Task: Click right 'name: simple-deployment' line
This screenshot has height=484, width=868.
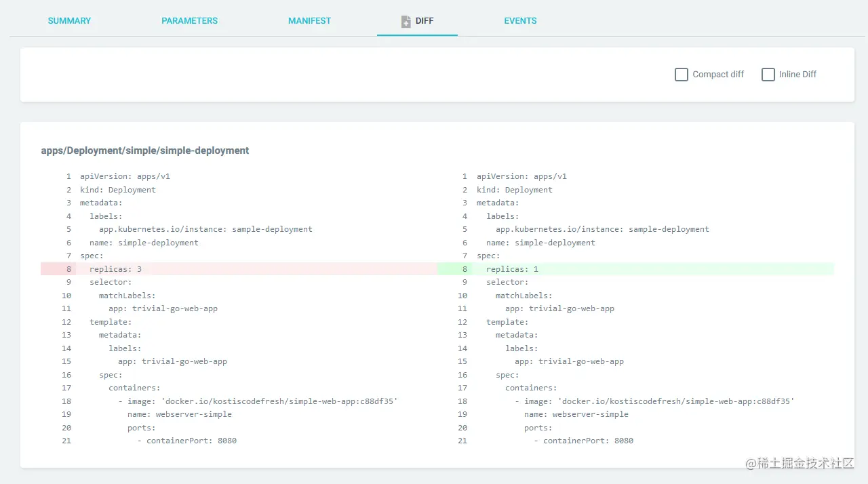Action: tap(540, 243)
